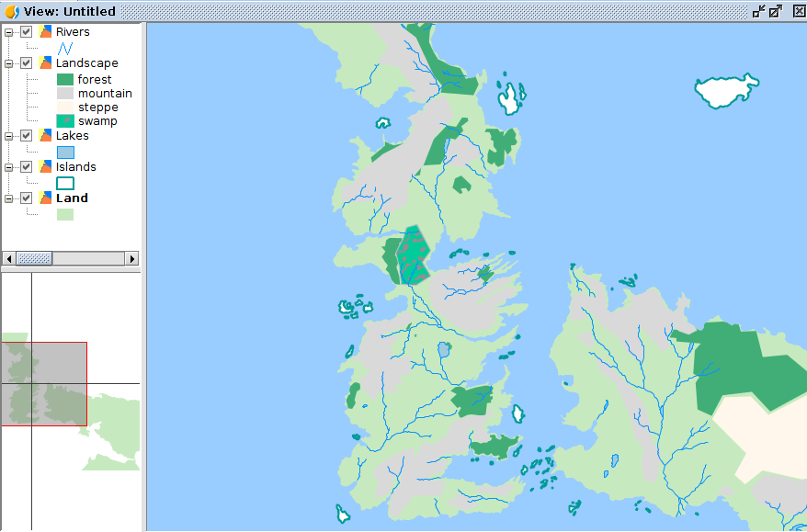Collapse the Landscape layer legend
The width and height of the screenshot is (807, 532).
(x=9, y=63)
